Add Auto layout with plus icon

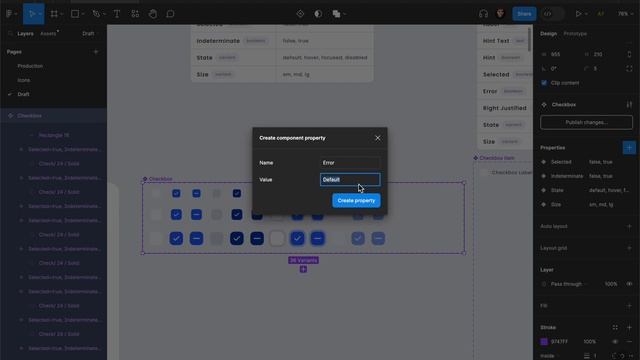pos(629,227)
